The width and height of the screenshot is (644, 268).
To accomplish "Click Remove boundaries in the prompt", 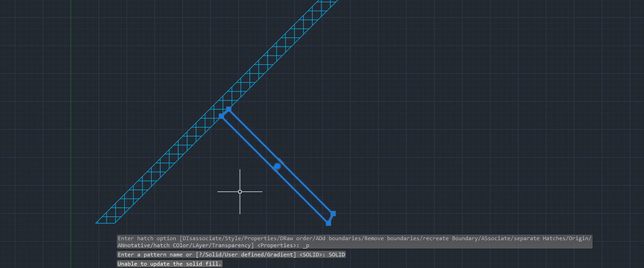I will (392, 238).
